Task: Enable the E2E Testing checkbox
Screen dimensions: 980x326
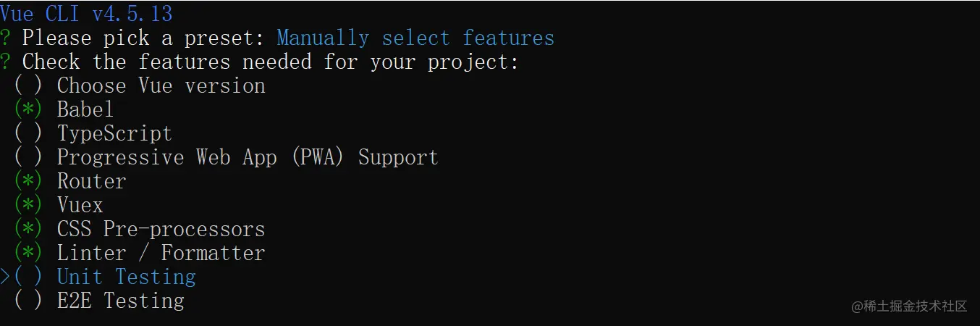Action: [28, 301]
